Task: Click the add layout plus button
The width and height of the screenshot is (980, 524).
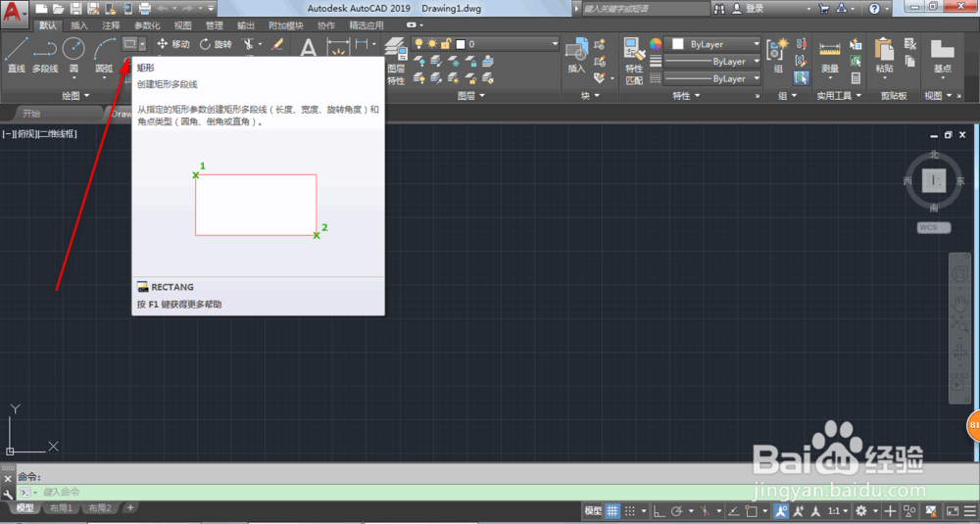Action: 130,507
